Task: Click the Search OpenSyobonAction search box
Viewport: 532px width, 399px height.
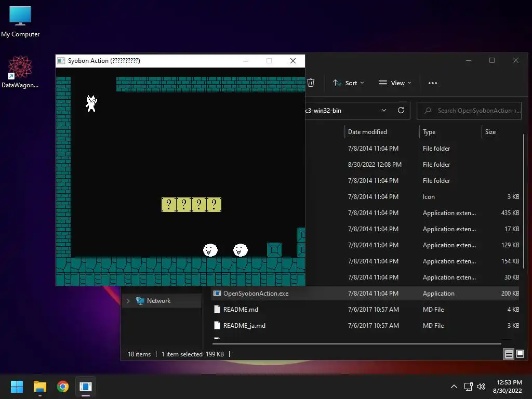Action: tap(469, 111)
